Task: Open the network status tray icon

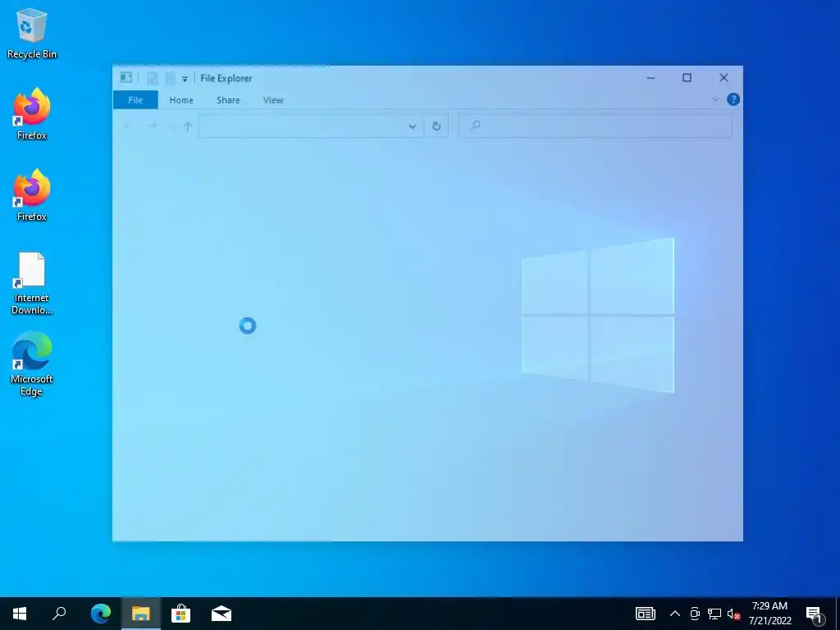Action: click(714, 614)
